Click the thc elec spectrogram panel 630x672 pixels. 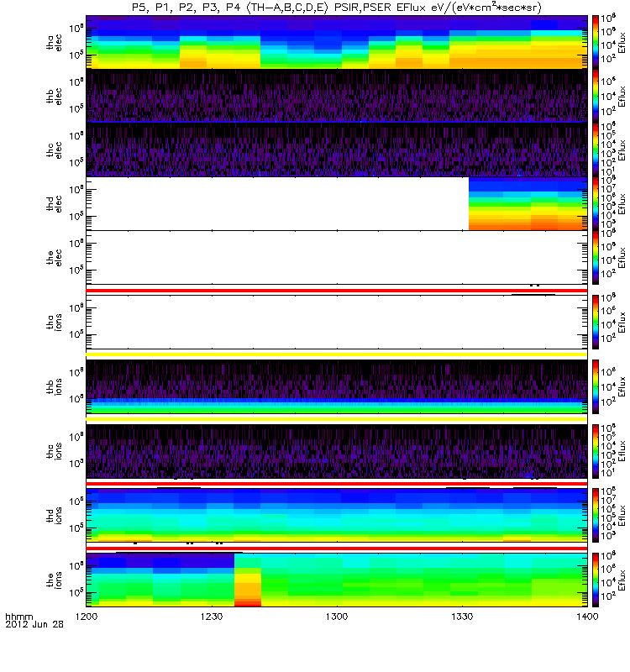point(337,150)
